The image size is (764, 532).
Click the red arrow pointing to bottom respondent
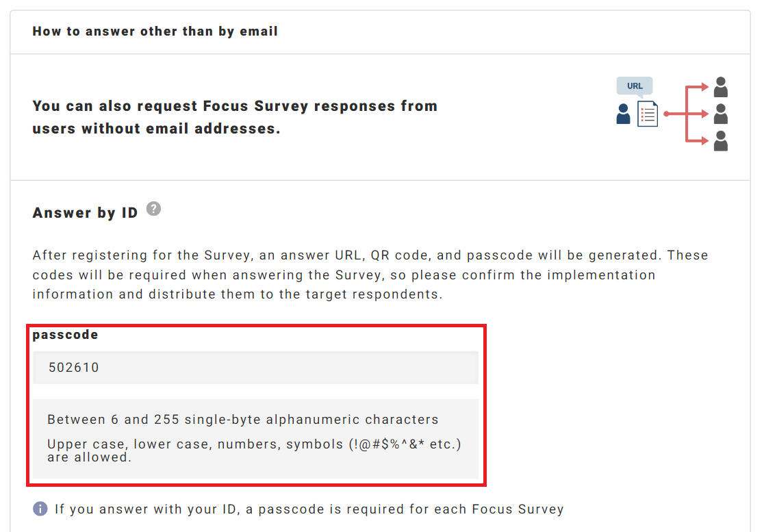pos(698,141)
